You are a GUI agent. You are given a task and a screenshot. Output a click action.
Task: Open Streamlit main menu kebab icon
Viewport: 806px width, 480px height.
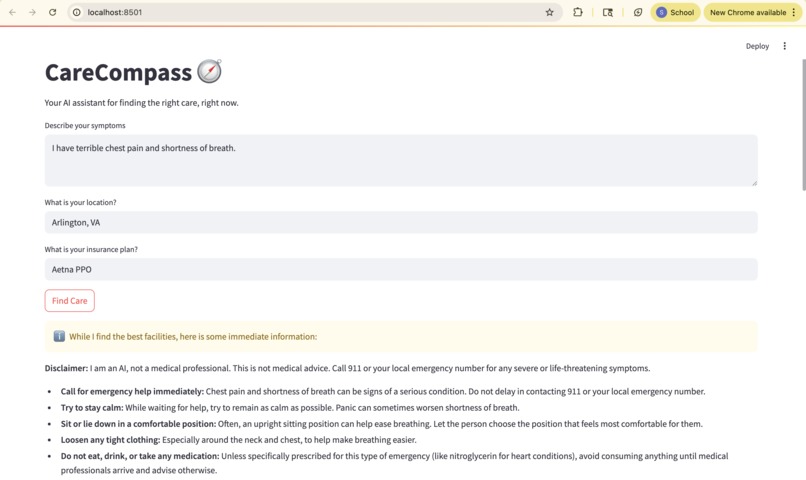click(784, 46)
